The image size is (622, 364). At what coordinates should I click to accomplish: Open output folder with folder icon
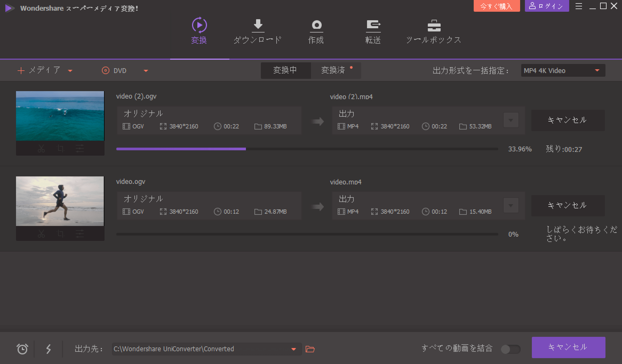click(310, 349)
